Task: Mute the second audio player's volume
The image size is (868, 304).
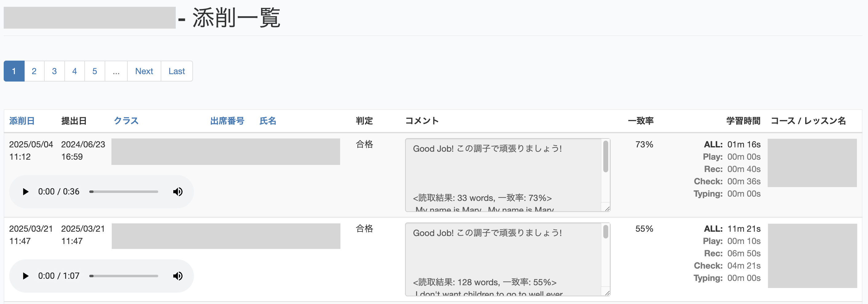Action: [x=178, y=276]
